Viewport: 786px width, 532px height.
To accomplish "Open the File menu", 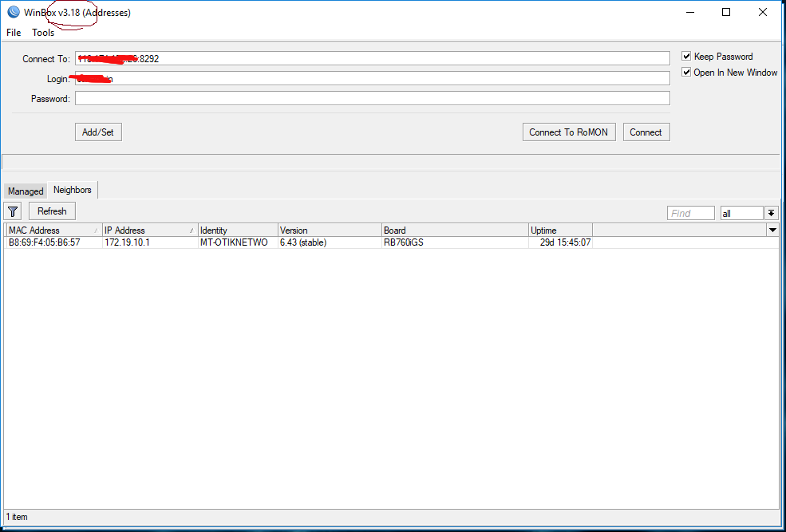I will 14,33.
